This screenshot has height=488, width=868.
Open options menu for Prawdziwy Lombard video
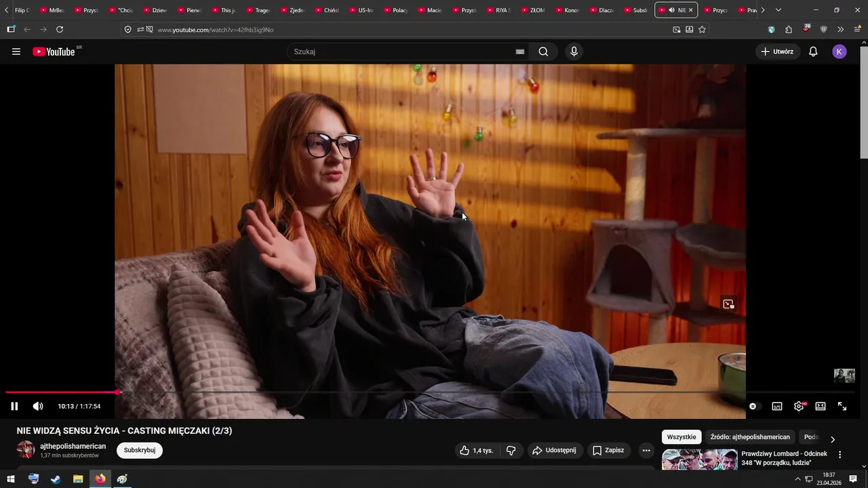pos(840,455)
